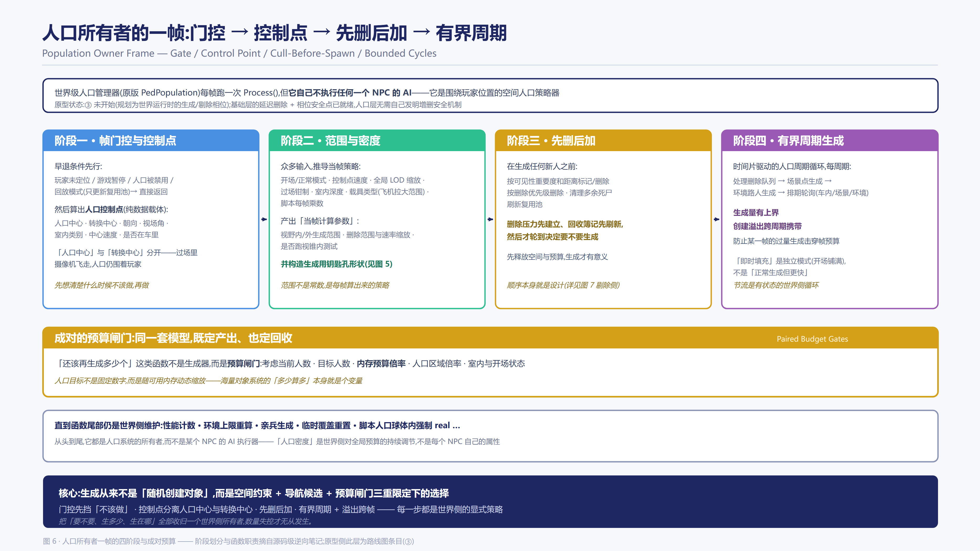The image size is (980, 551).
Task: Click the text 时间片驱动的人口周期循环,每周期:
Action: tap(792, 167)
